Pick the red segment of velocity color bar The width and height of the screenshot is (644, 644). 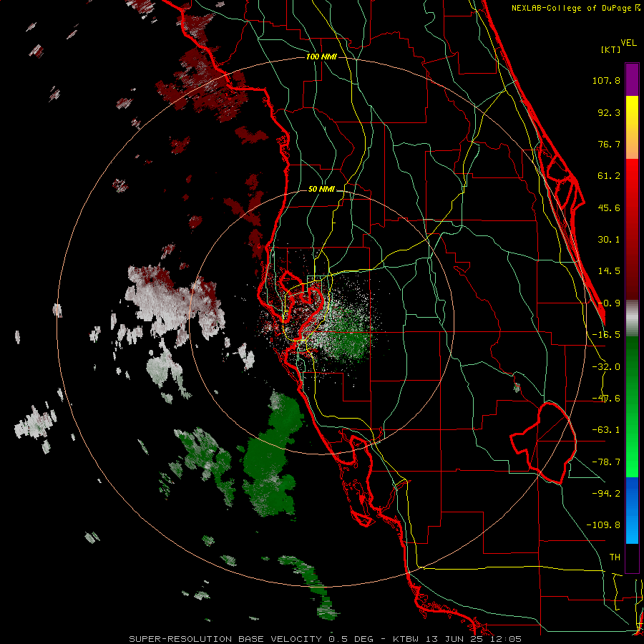[x=632, y=229]
